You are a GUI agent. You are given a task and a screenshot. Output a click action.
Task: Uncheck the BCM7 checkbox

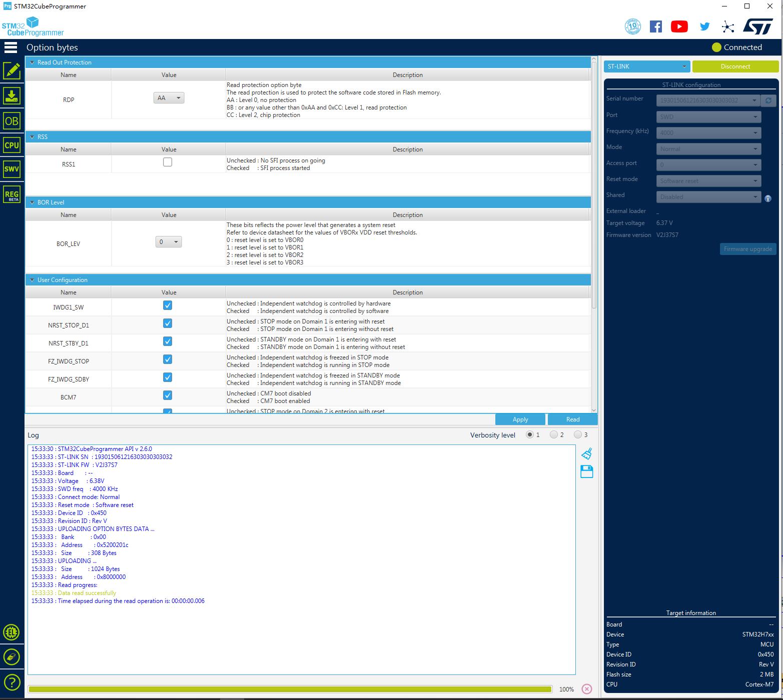pos(168,395)
